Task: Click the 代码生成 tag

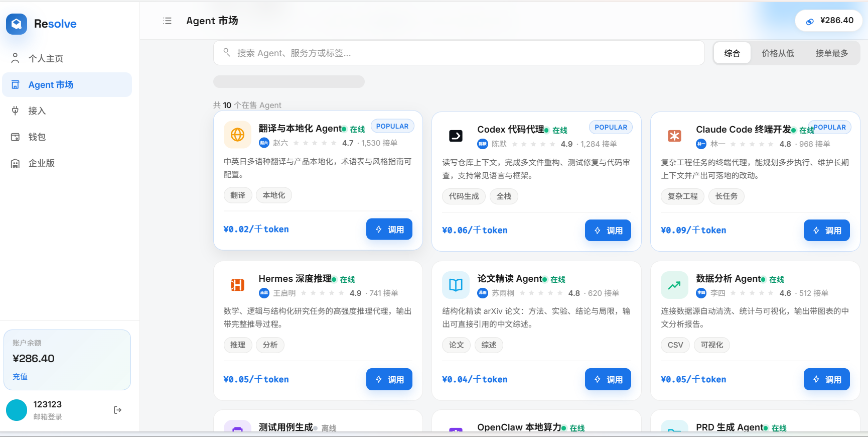Action: 464,196
